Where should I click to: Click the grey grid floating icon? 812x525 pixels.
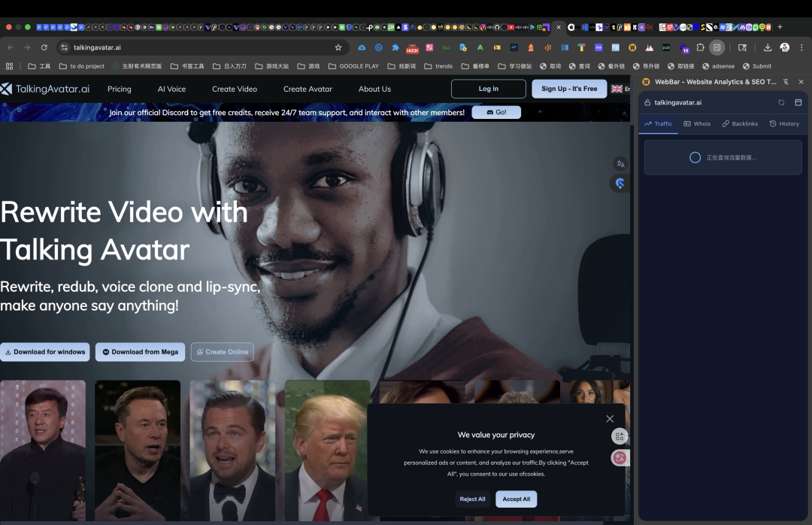pos(620,436)
